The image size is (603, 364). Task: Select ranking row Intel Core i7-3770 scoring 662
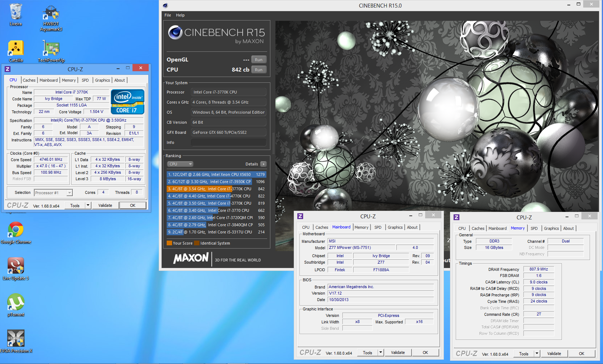(216, 210)
